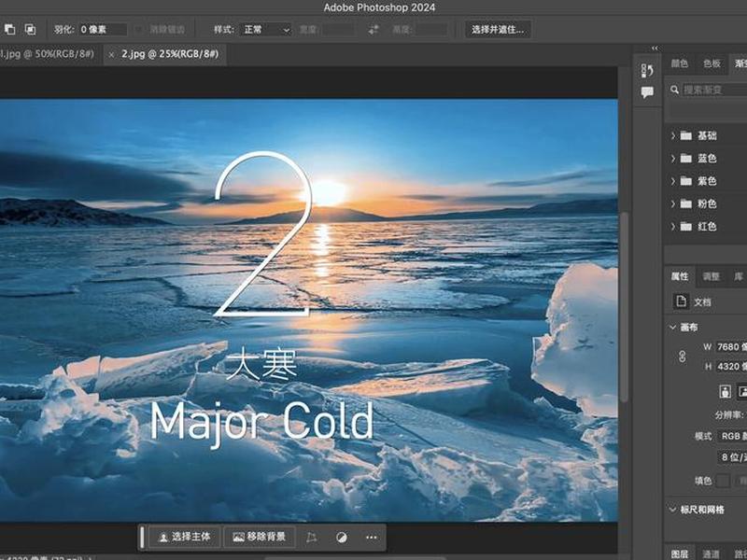
Task: Switch to the 1.jpg document tab
Action: click(47, 54)
